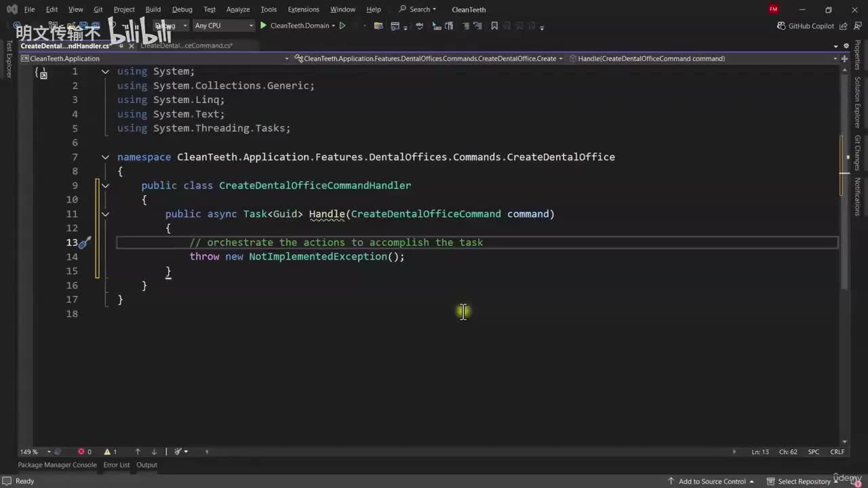
Task: Click the GitHub Copilot icon
Action: coord(781,26)
